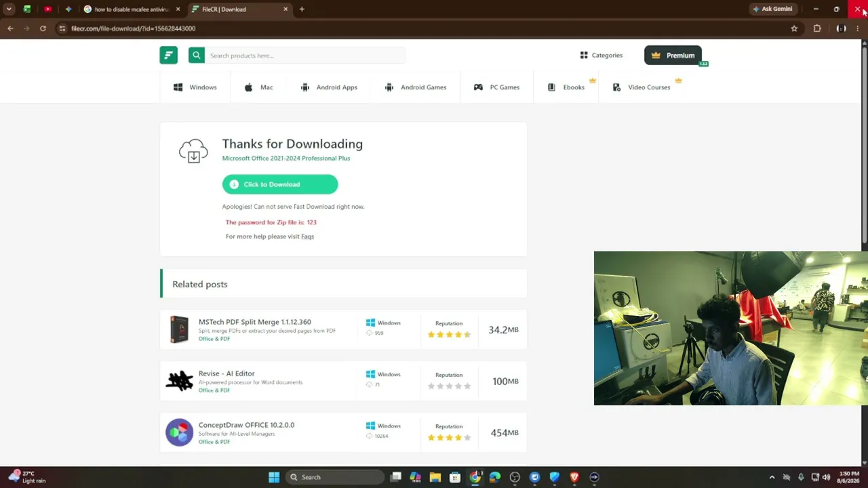Click the Revise AI Editor thumbnail
Screen dimensions: 868x488
(180, 381)
